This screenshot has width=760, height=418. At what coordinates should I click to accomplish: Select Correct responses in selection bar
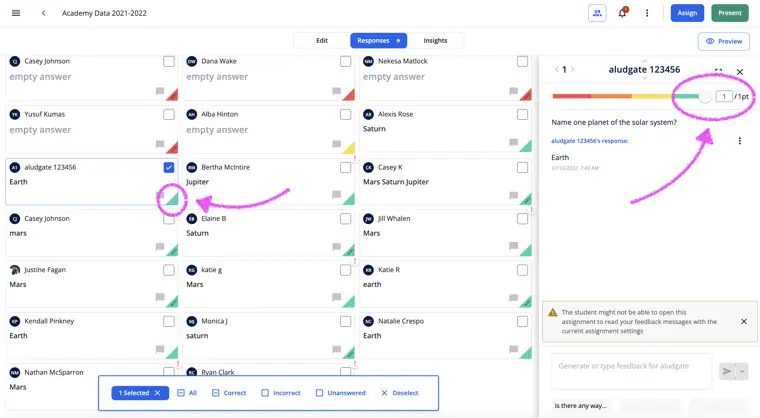click(229, 393)
